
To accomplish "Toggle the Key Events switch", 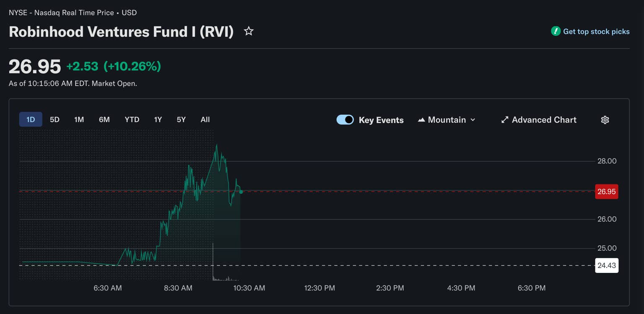I will 345,120.
